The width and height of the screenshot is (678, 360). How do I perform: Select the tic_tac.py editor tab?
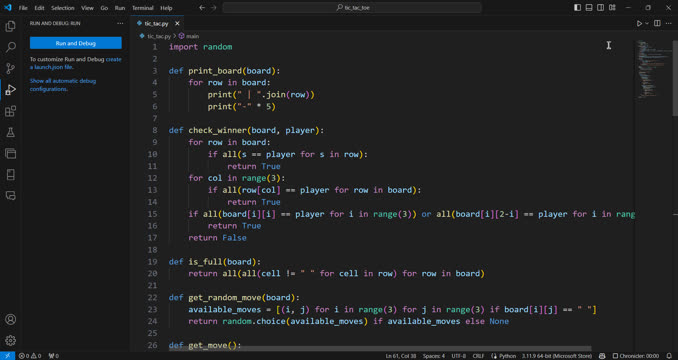(x=157, y=23)
